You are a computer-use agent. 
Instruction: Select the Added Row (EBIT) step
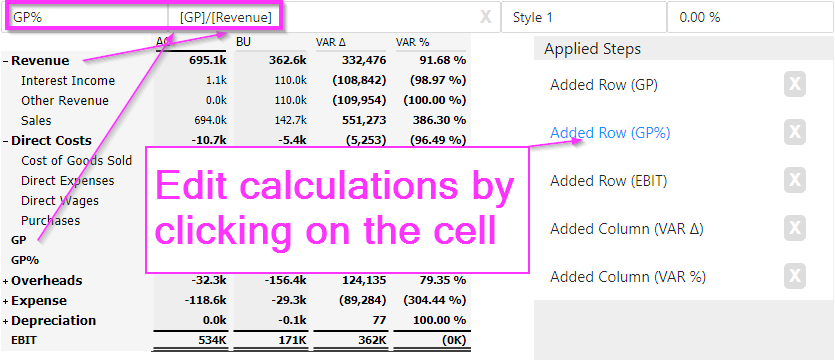608,181
